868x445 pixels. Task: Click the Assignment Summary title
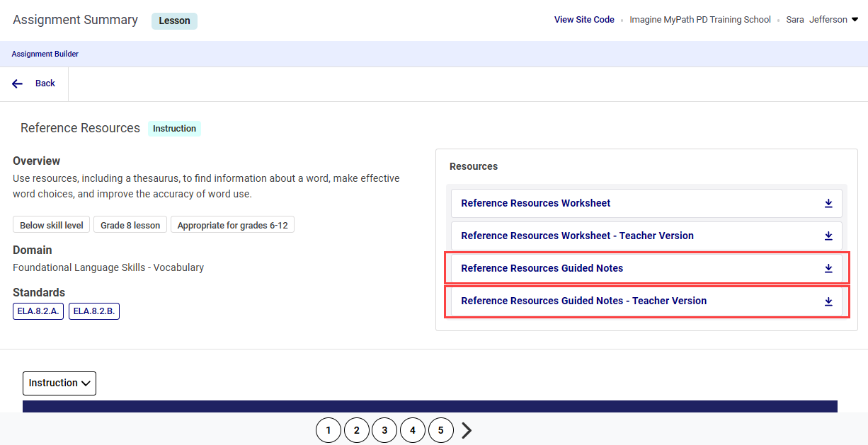point(75,20)
